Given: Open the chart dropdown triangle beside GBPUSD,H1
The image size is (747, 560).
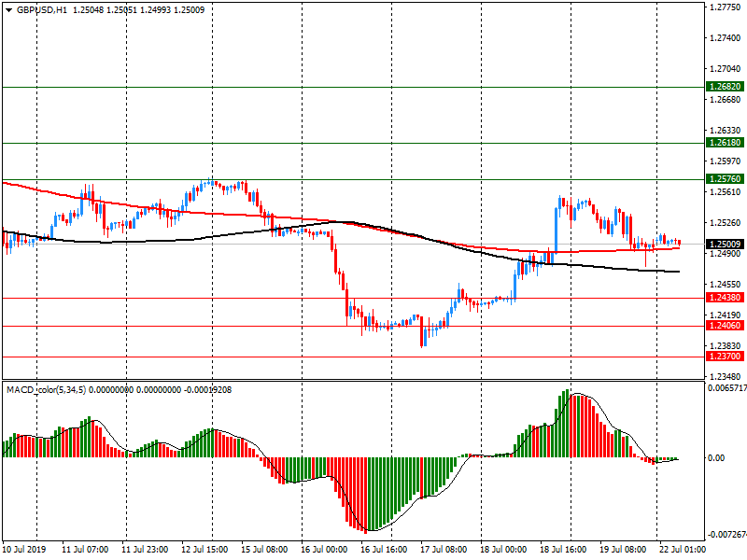Looking at the screenshot, I should point(9,10).
